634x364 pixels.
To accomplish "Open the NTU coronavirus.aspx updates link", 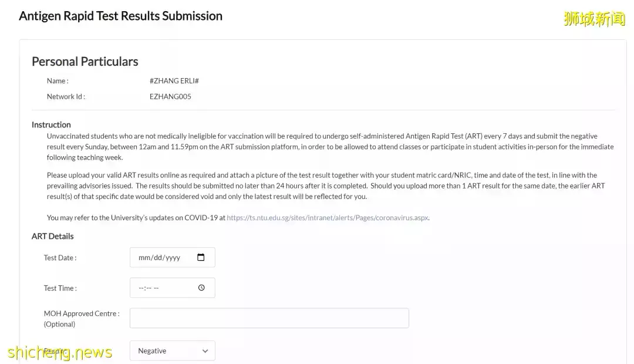I will pyautogui.click(x=327, y=218).
